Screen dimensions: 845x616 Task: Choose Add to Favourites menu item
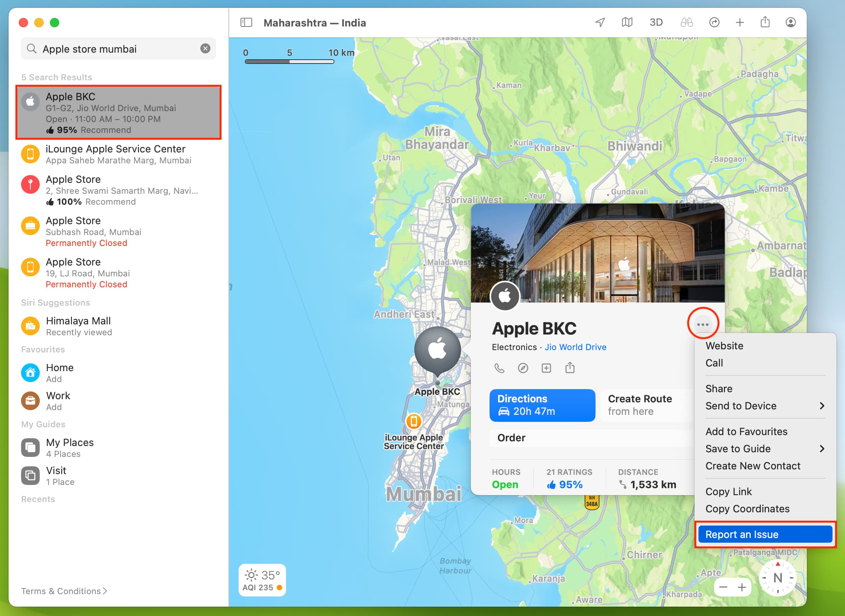pos(765,432)
